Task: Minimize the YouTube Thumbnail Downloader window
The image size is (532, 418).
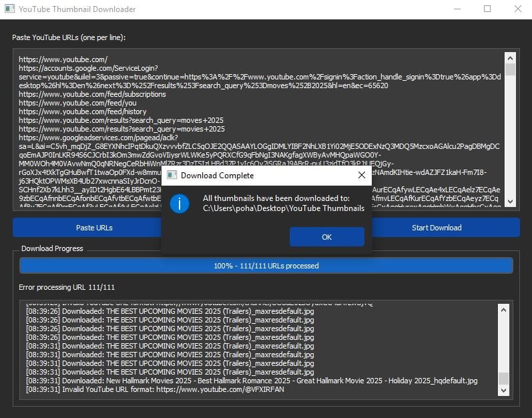Action: pyautogui.click(x=457, y=9)
